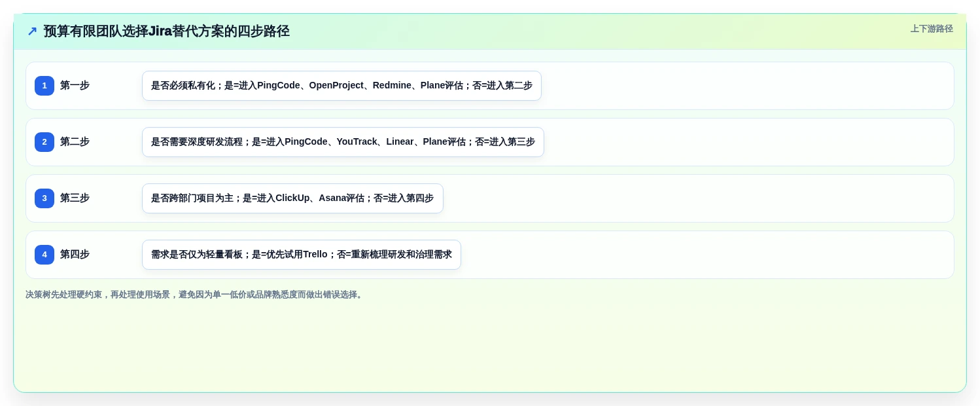
Task: Click the number 4 step badge
Action: click(44, 255)
